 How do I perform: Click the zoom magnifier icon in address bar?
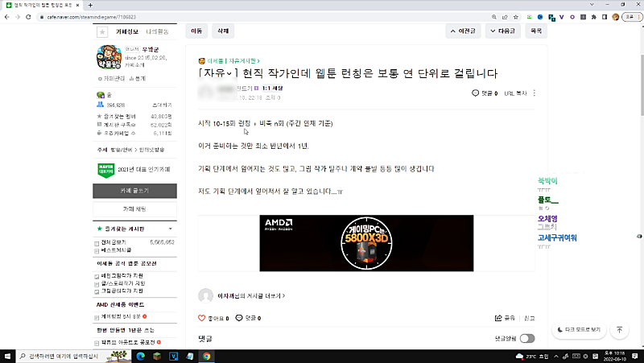(x=494, y=17)
